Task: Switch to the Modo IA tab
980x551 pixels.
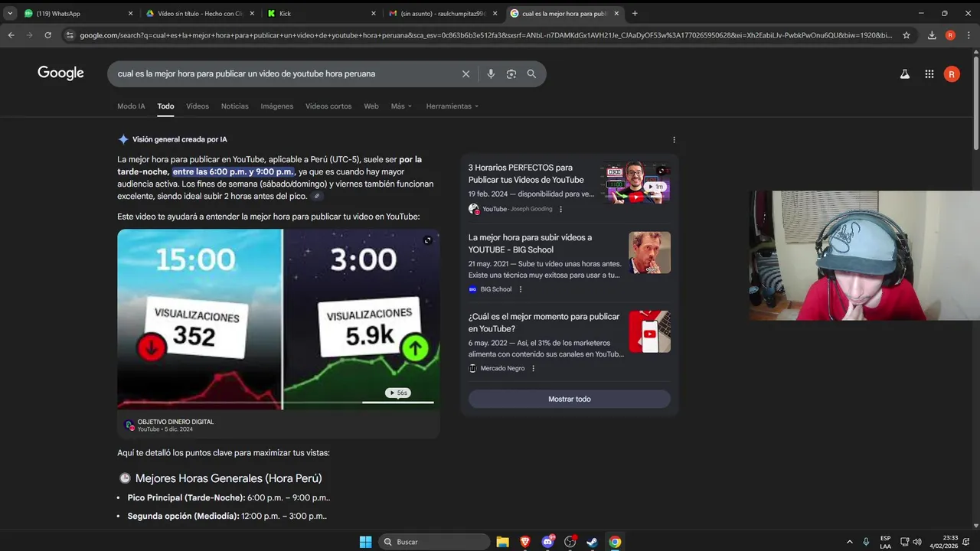Action: (131, 106)
